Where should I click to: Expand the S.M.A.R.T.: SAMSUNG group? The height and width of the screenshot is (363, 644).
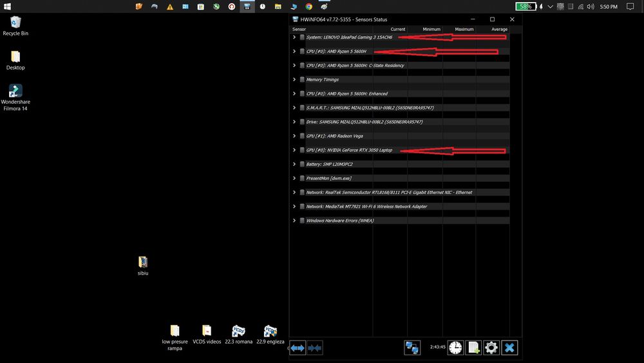pyautogui.click(x=294, y=108)
